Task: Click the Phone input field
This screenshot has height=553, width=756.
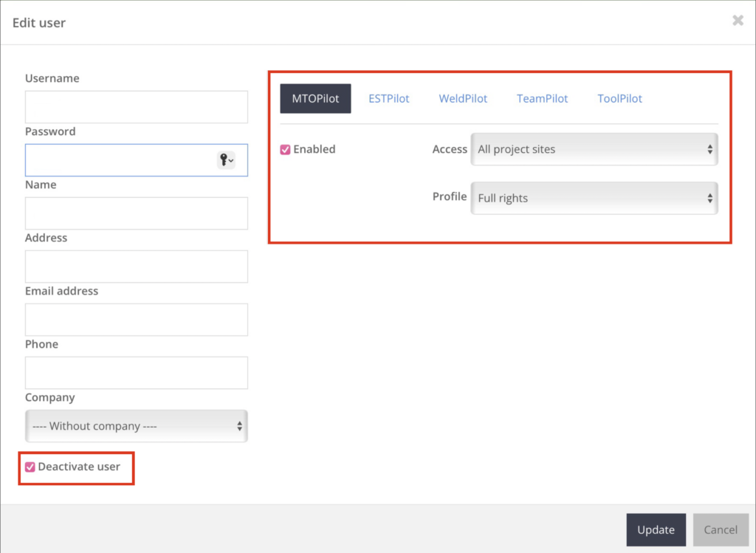Action: click(x=137, y=373)
